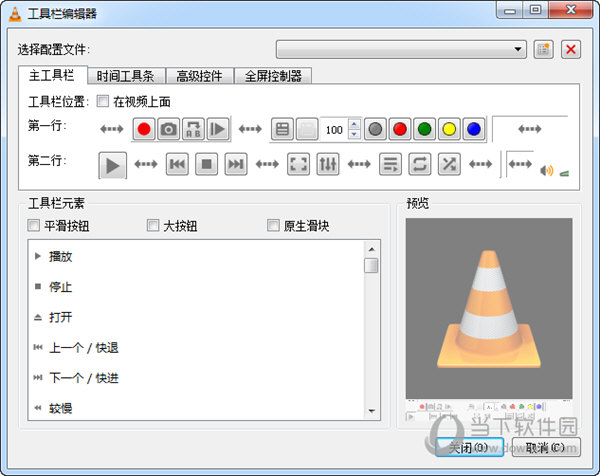Click the playlist icon in second row

[x=390, y=164]
